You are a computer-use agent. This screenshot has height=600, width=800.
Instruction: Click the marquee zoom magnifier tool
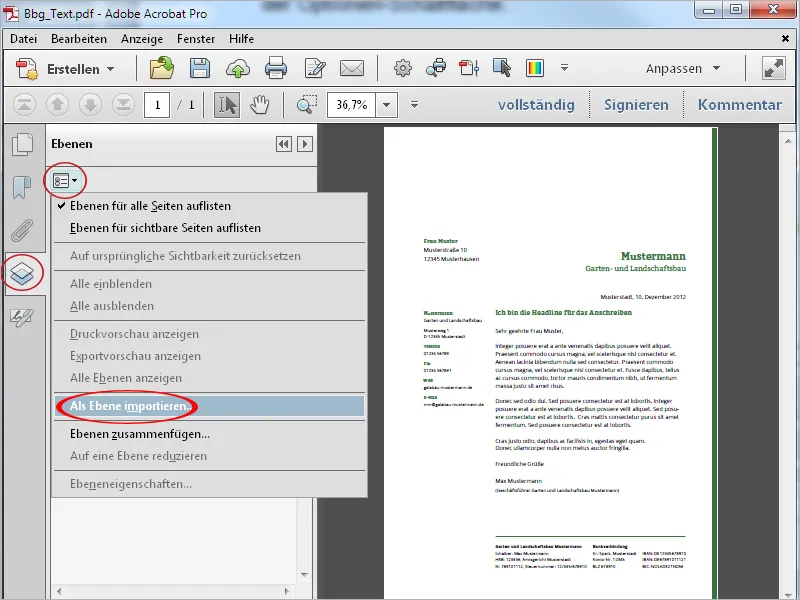tap(307, 104)
